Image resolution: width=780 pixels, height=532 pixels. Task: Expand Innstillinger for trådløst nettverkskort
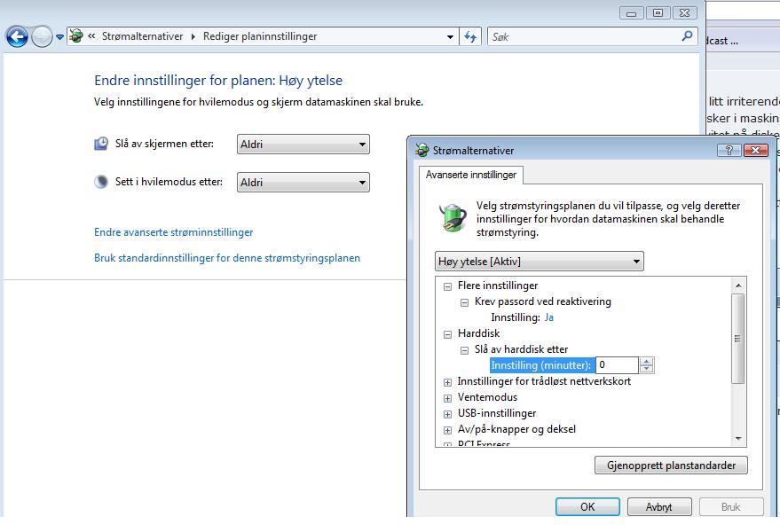coord(448,382)
